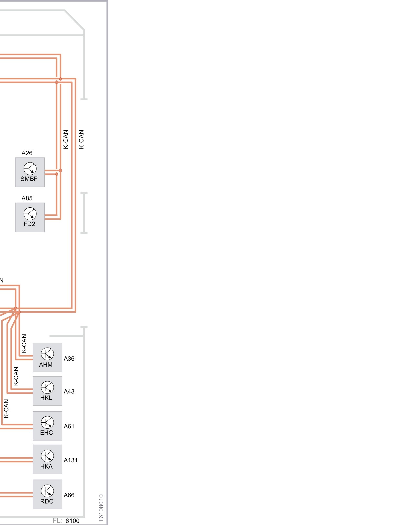The image size is (420, 525).
Task: Click the A61 label beside EHC
Action: 69,426
